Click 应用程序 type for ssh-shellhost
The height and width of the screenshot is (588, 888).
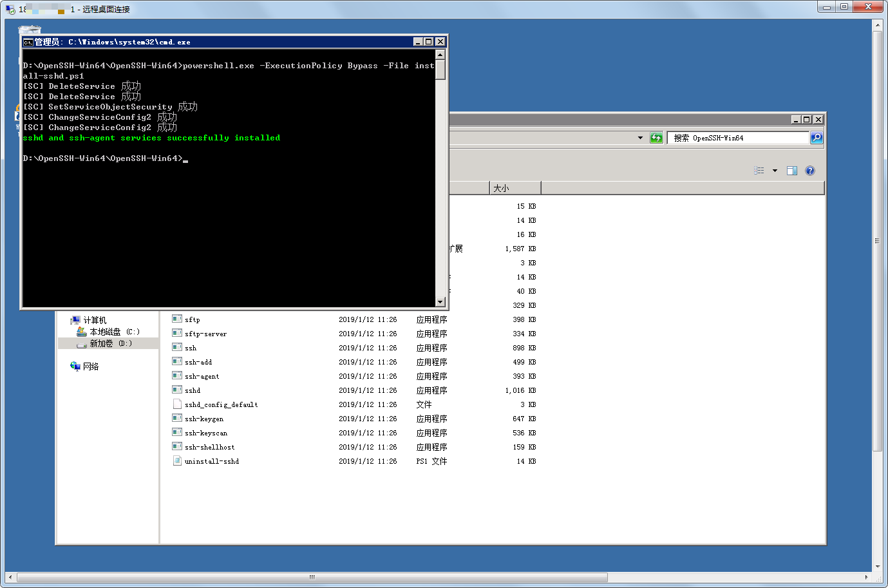[x=431, y=447]
